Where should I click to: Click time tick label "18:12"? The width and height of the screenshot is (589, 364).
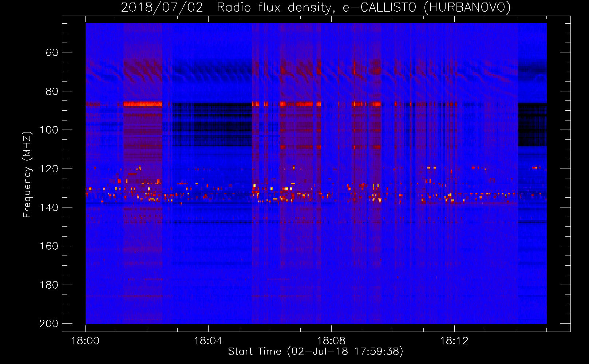click(x=454, y=341)
